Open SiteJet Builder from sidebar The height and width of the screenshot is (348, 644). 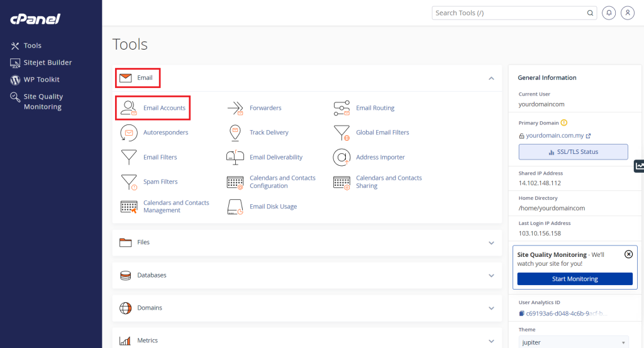47,63
